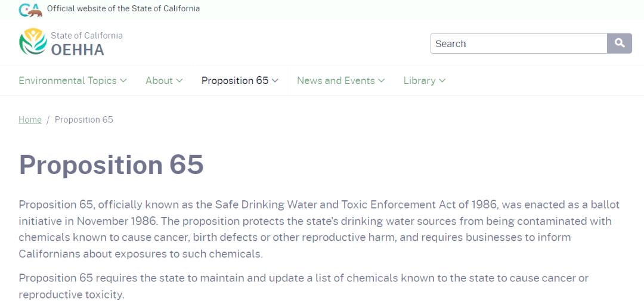The image size is (644, 301).
Task: Select Proposition 65 in the navigation bar
Action: point(234,80)
